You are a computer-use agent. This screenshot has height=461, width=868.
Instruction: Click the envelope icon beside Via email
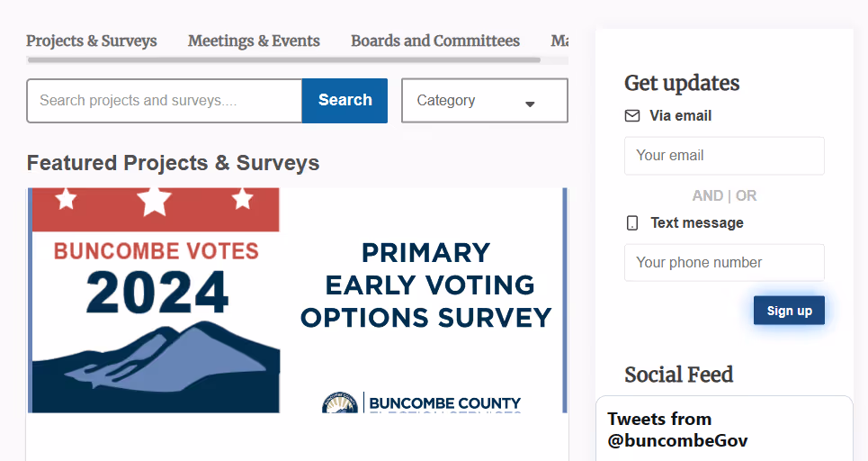pos(632,116)
